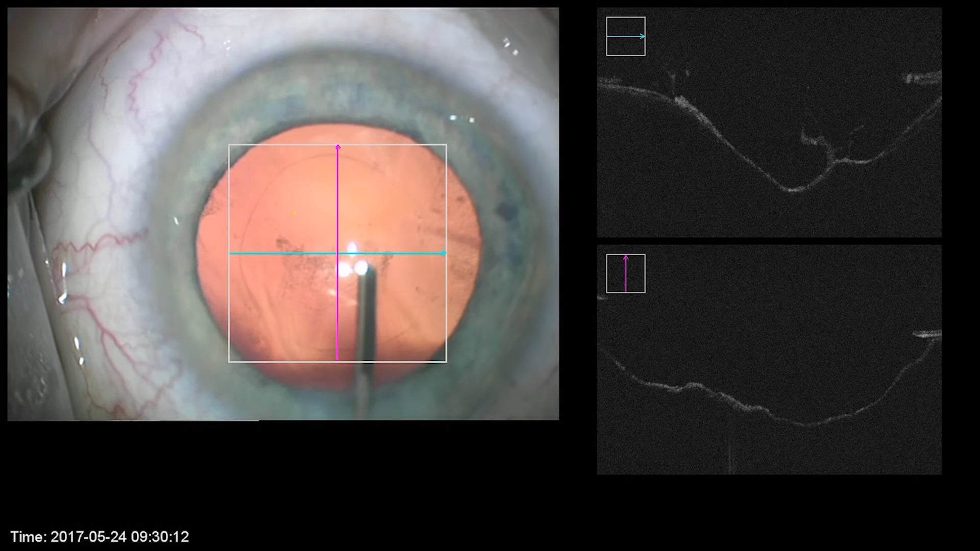Click the horizontal OCT B-scan image
The width and height of the screenshot is (980, 551).
[769, 122]
